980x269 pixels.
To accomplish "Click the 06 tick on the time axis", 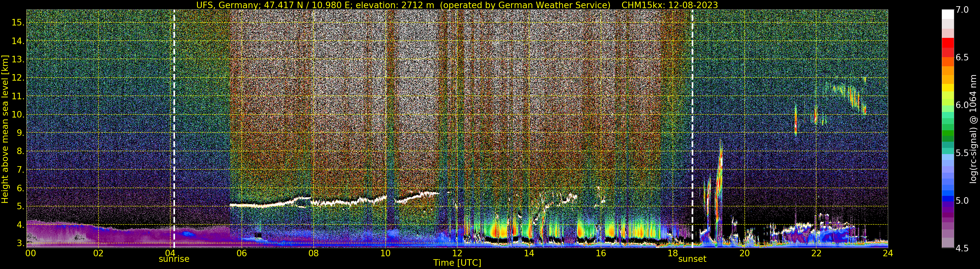I will click(242, 253).
